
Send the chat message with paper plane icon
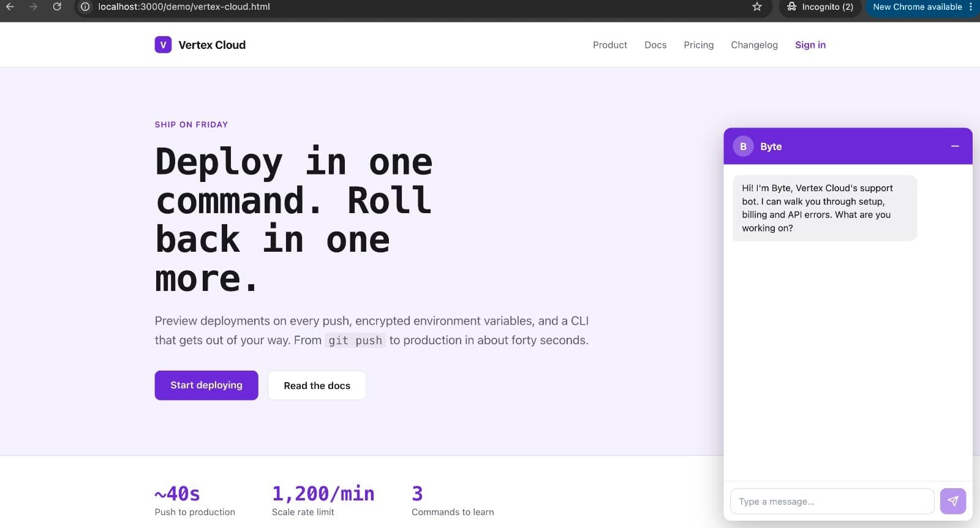[953, 501]
